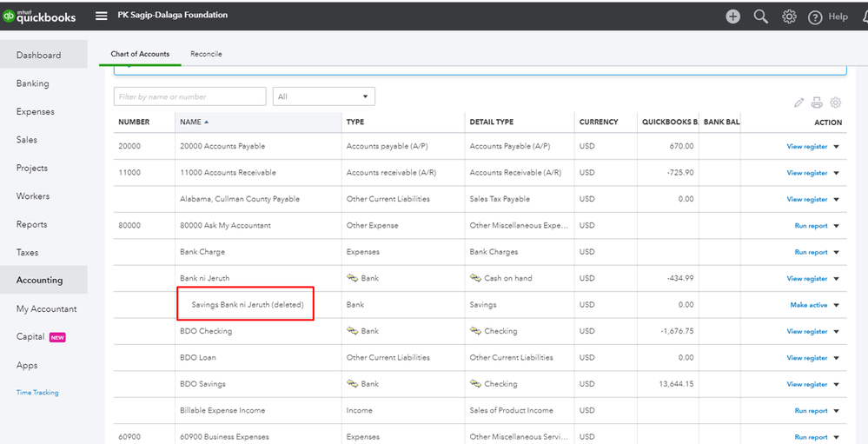Open Reports in the left sidebar
Screen dimensions: 868x444
coord(31,224)
